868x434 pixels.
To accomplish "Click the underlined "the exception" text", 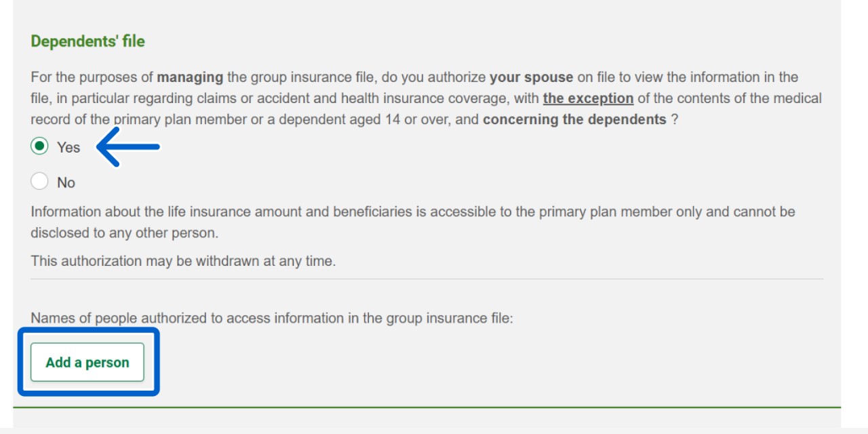I will [588, 98].
